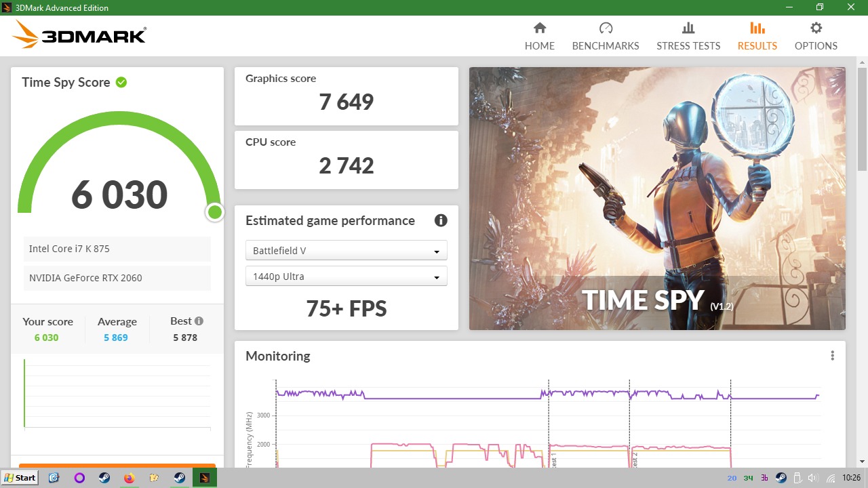Go to the STRESS TESTS tab

688,37
